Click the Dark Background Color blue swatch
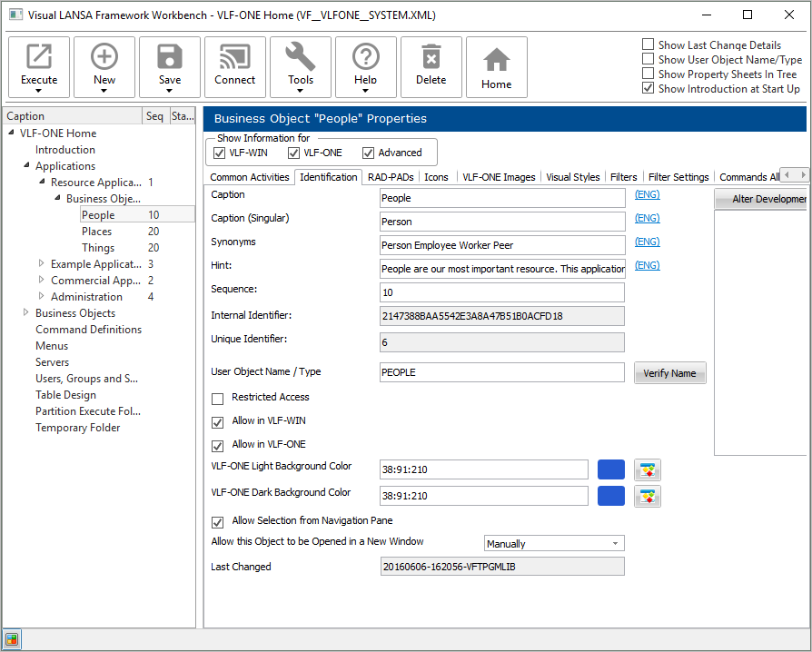This screenshot has width=812, height=652. pos(611,496)
